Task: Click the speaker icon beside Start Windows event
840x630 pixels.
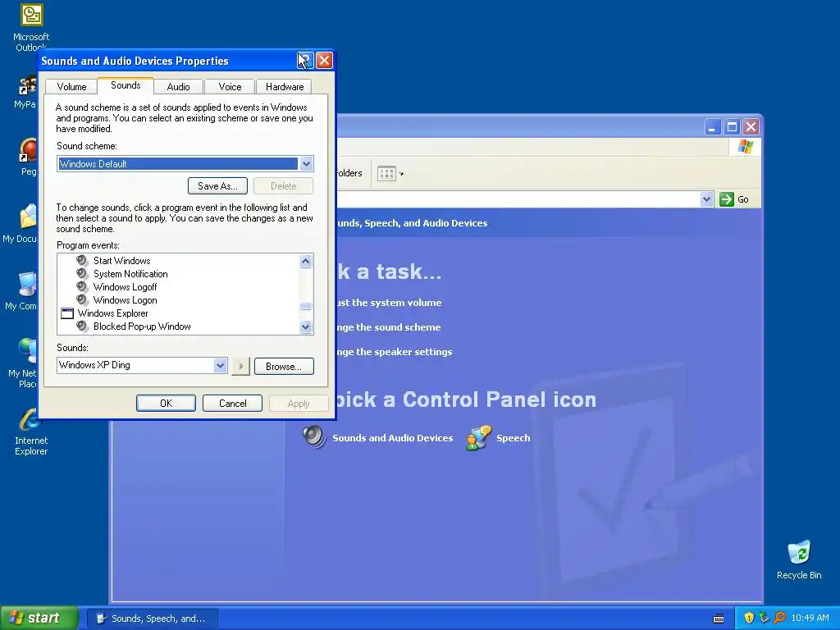Action: (82, 260)
